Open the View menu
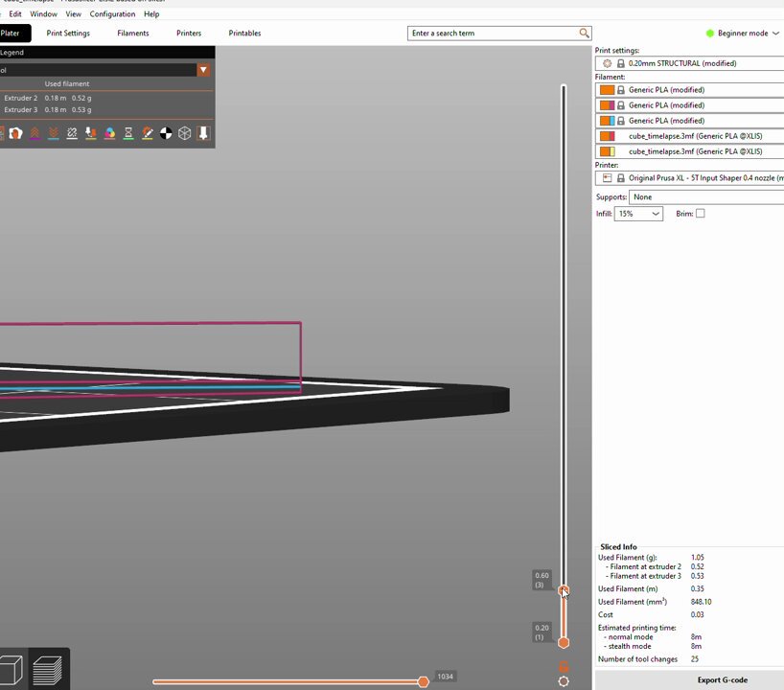Viewport: 784px width, 690px height. point(73,14)
